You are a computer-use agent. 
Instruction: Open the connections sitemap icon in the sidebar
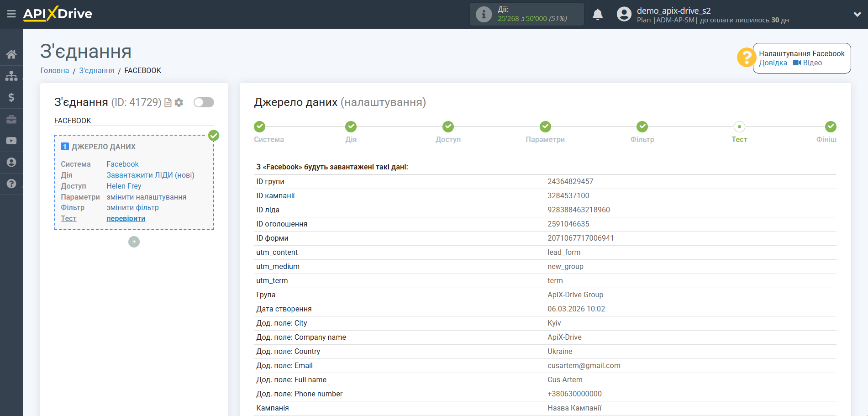[11, 76]
